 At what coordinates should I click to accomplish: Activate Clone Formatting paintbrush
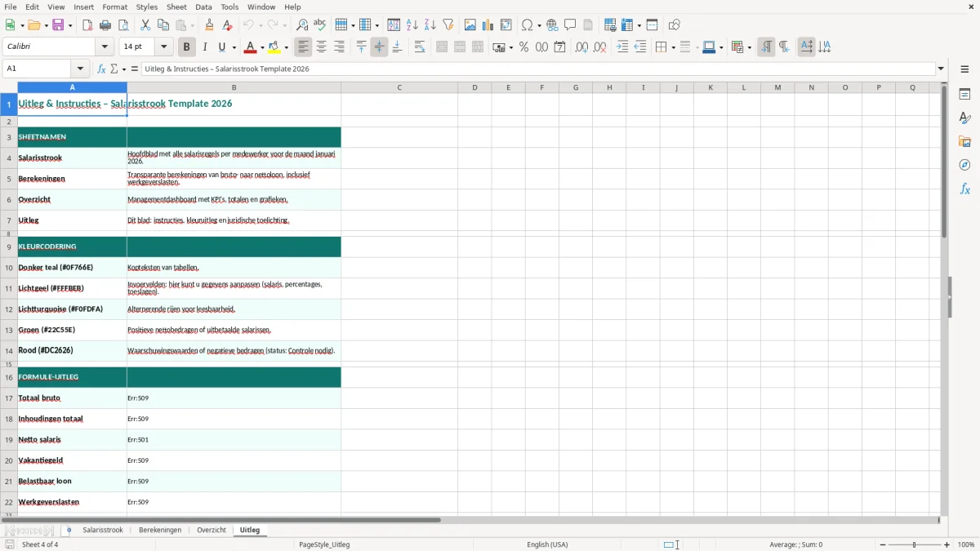pyautogui.click(x=210, y=25)
